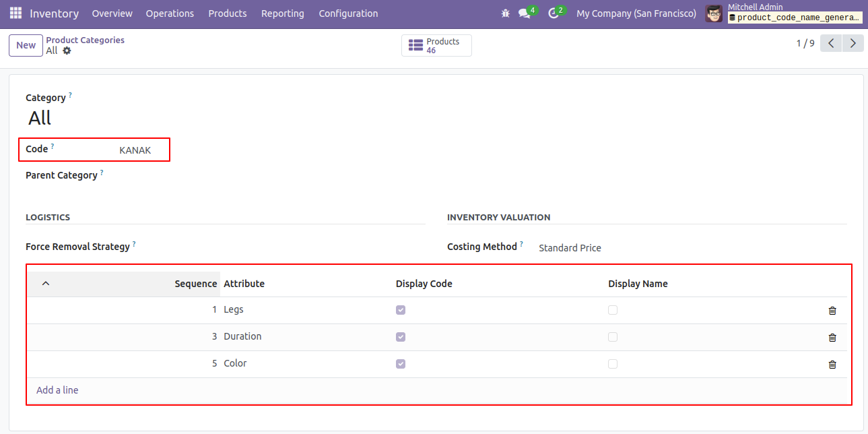This screenshot has height=434, width=868.
Task: Open the apps grid menu icon
Action: [15, 13]
